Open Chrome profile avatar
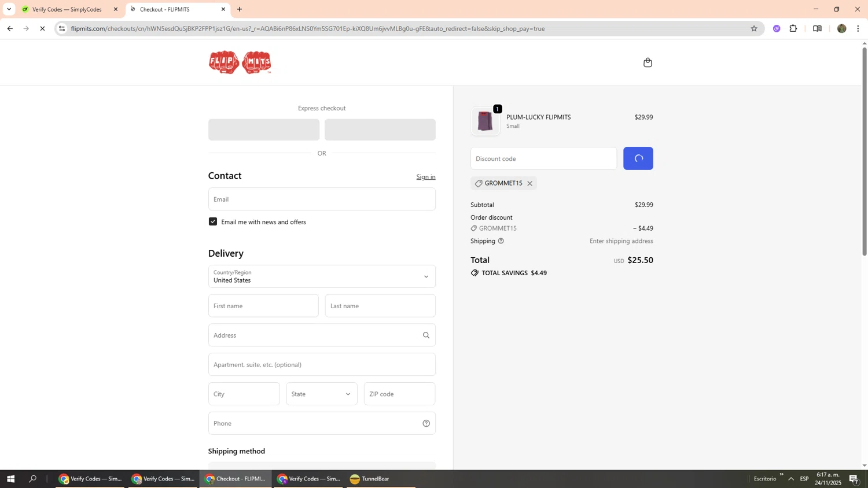 coord(842,28)
